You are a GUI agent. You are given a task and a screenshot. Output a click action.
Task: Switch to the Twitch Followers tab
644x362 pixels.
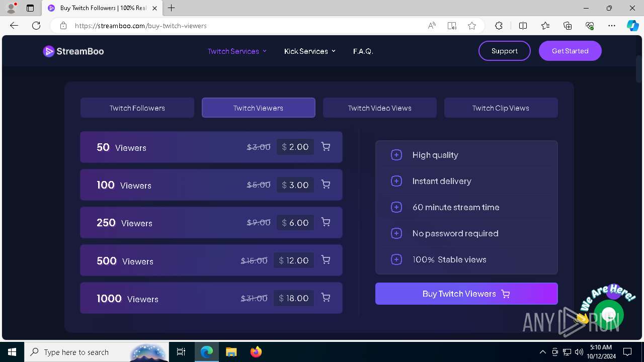click(x=137, y=108)
